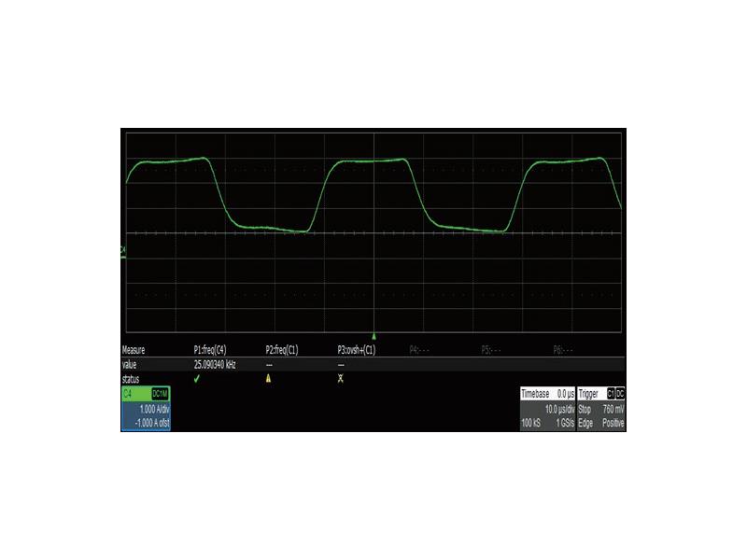Click the crossed-out status icon under P3

coord(341,379)
